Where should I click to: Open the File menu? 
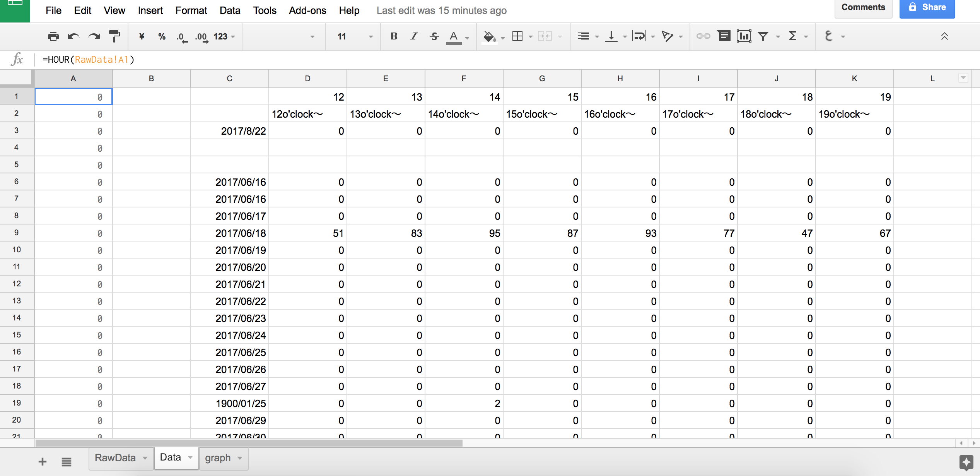tap(53, 10)
